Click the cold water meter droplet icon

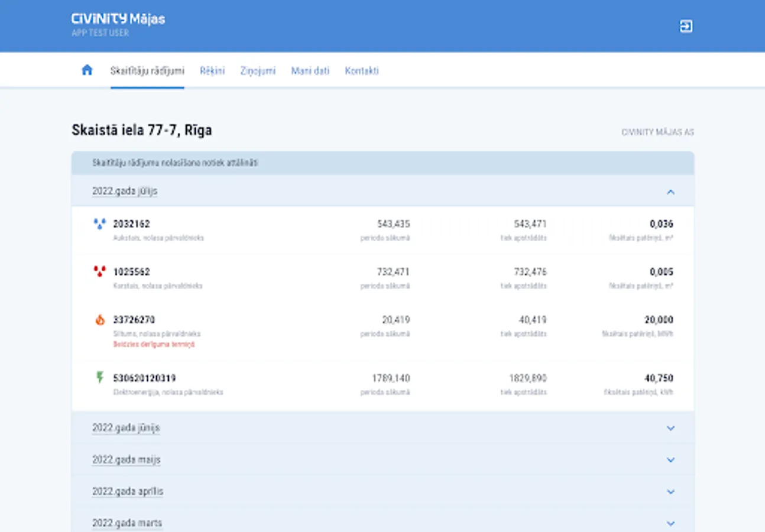tap(99, 224)
